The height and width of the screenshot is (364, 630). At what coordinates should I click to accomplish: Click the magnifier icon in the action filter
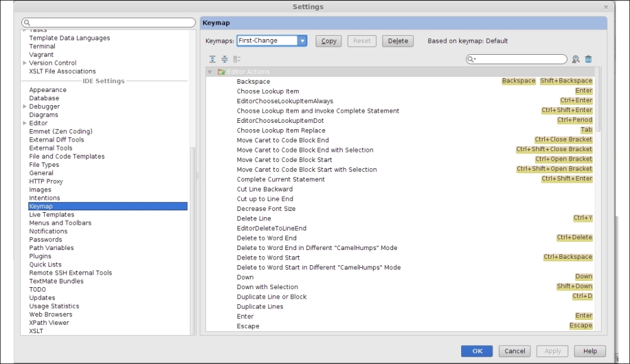[471, 59]
